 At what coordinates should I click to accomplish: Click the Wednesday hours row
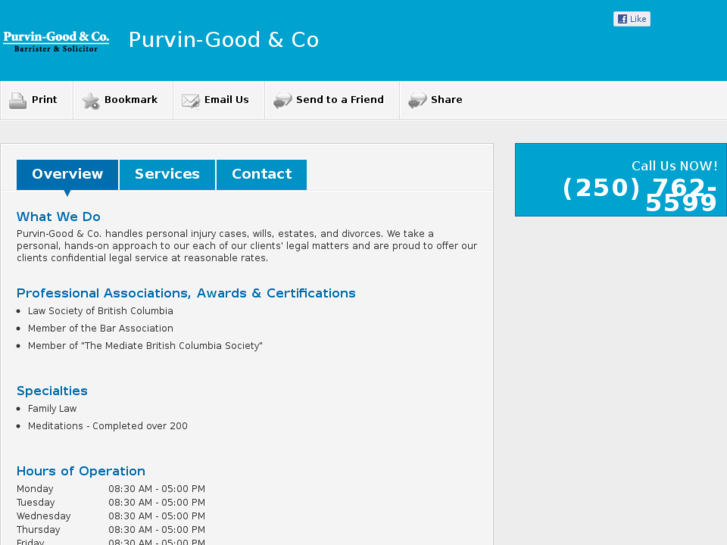[111, 516]
